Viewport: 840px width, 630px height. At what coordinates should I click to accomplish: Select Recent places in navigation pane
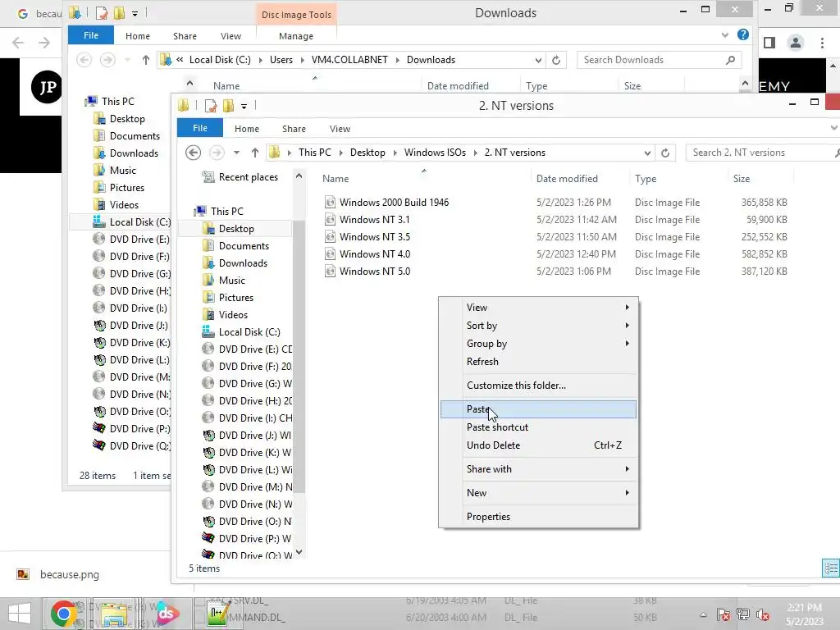pos(248,177)
